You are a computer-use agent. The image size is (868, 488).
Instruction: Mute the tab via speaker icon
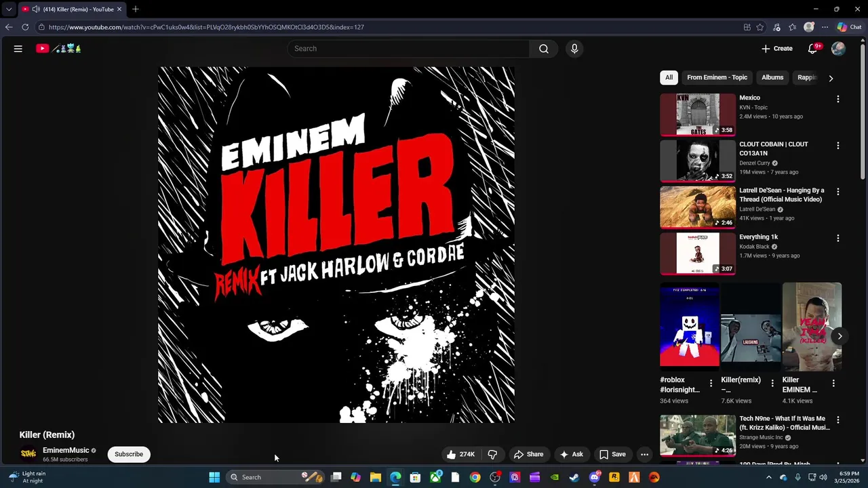[x=35, y=9]
